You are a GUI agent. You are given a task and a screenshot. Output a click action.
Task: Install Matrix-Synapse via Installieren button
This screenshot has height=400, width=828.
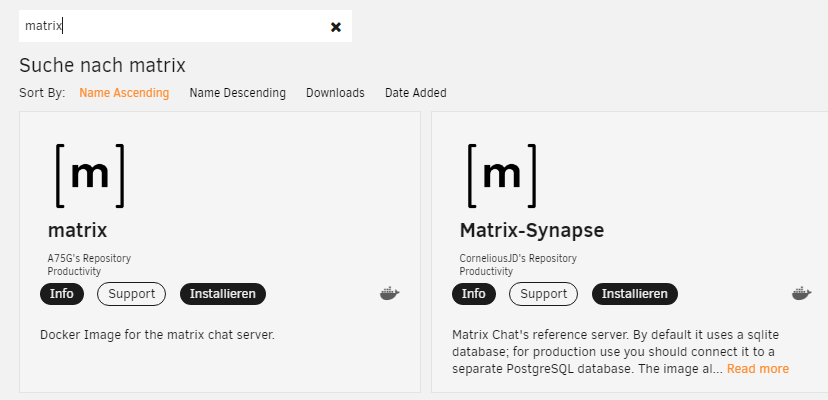point(635,294)
